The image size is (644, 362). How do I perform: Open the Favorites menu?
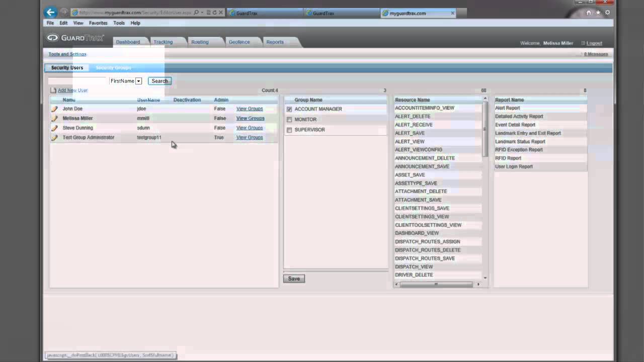pos(98,23)
